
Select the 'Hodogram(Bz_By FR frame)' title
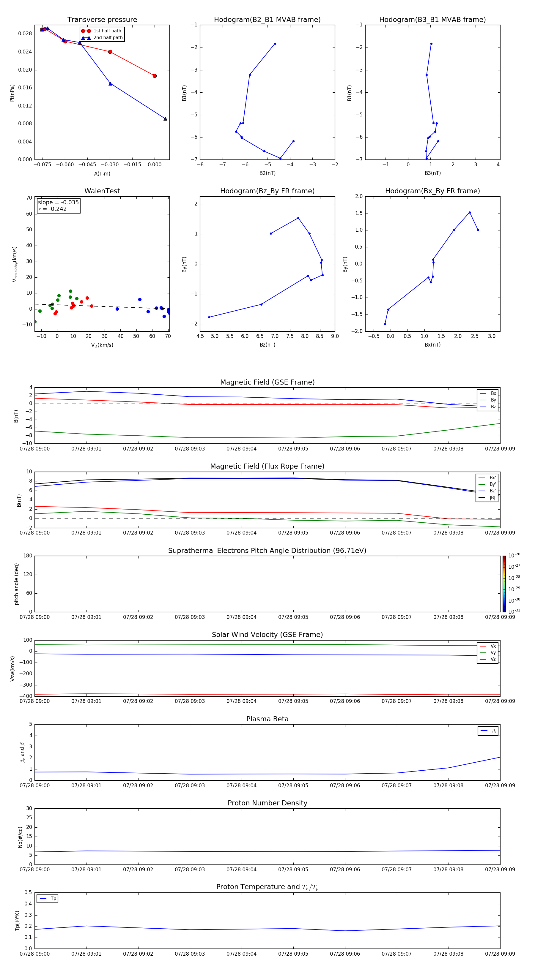[x=267, y=191]
